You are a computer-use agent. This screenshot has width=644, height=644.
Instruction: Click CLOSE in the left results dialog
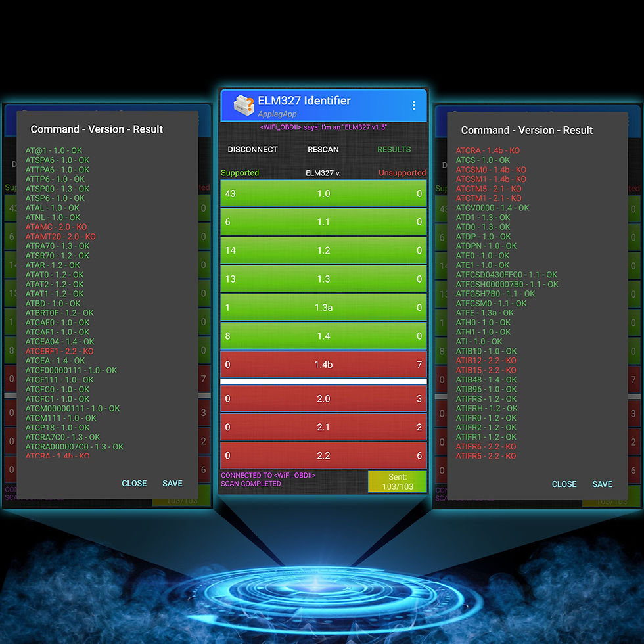134,484
